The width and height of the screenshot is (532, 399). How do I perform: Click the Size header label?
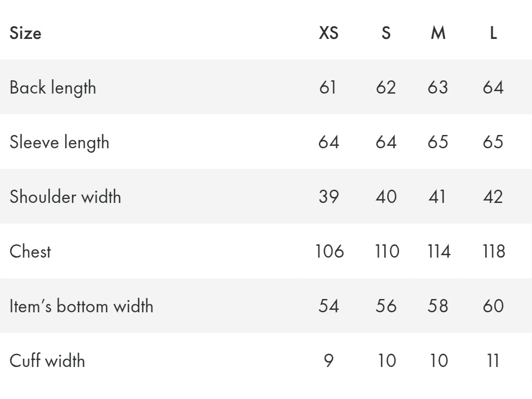click(25, 33)
